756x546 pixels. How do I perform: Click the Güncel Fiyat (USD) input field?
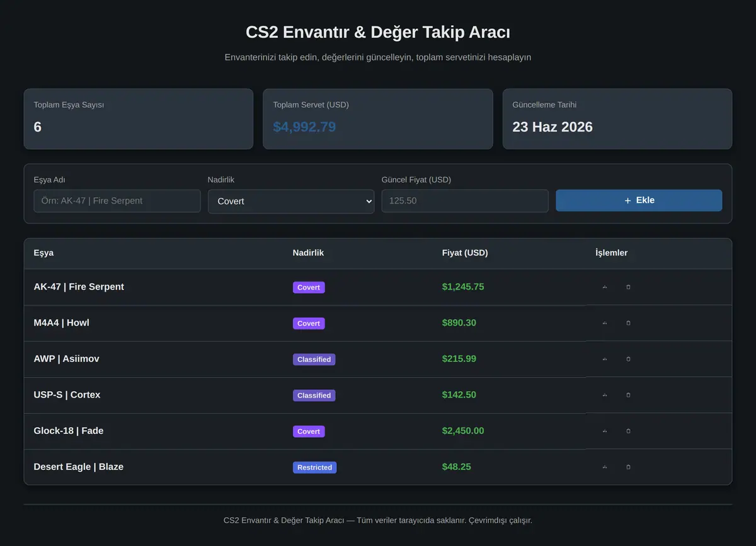[465, 201]
